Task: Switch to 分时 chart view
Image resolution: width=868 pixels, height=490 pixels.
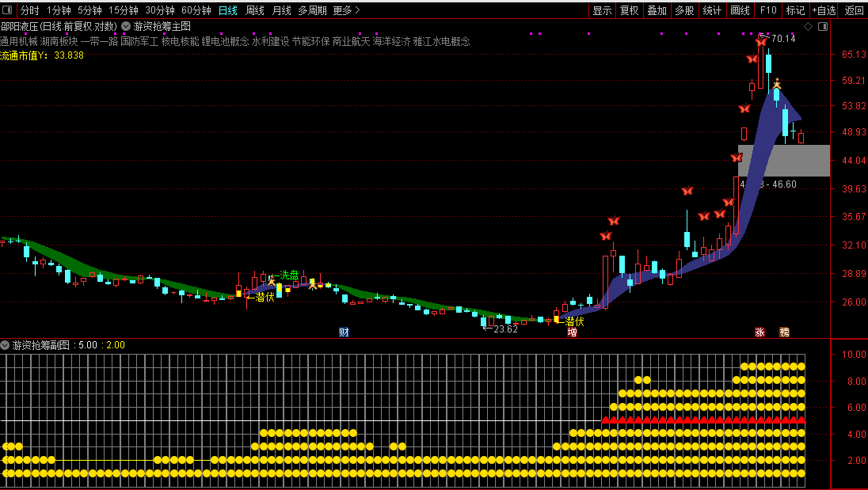Action: pos(30,10)
